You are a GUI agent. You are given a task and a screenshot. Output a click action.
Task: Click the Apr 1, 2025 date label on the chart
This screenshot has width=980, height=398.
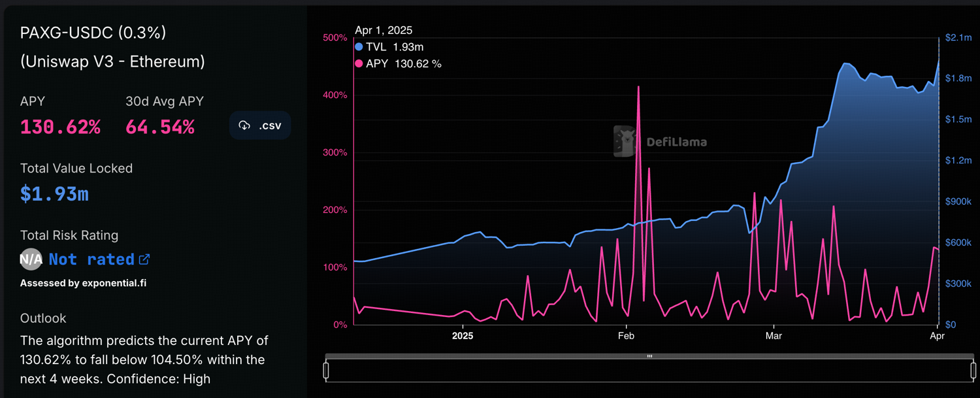(x=383, y=30)
